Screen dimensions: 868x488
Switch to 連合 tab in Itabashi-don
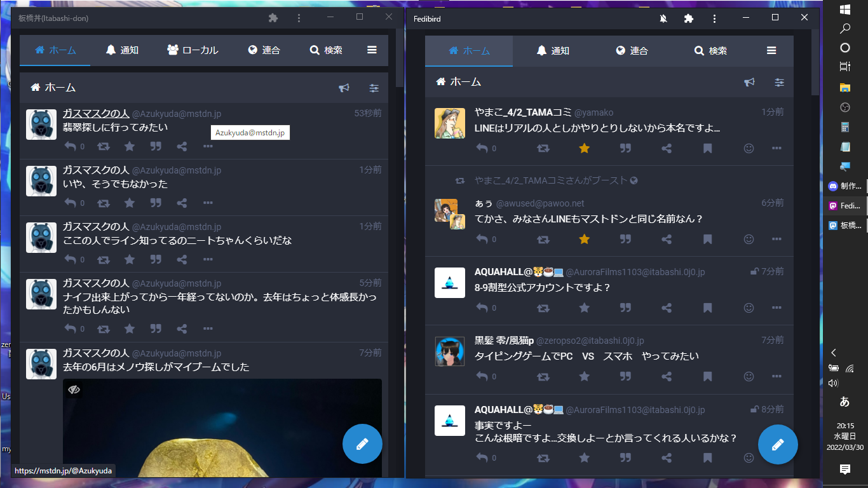point(264,50)
